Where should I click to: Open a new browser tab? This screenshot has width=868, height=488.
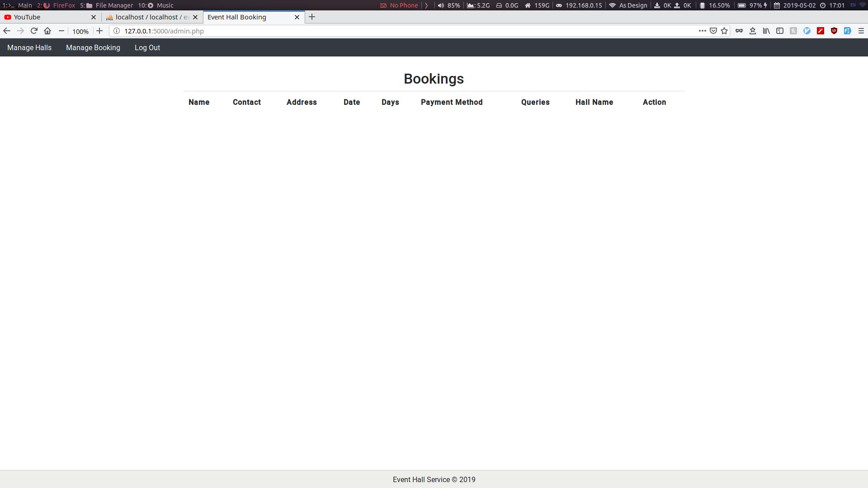click(312, 17)
